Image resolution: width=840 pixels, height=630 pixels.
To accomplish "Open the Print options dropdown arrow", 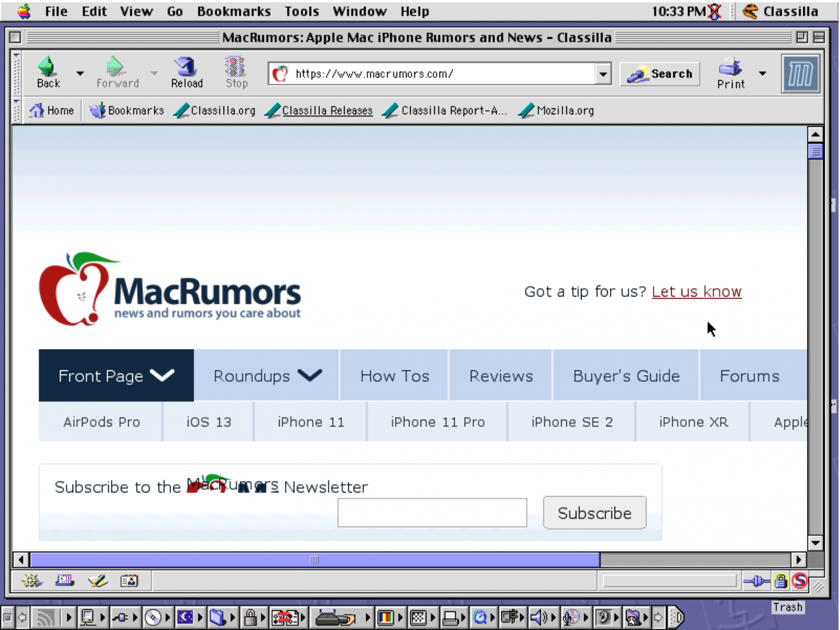I will (x=763, y=73).
